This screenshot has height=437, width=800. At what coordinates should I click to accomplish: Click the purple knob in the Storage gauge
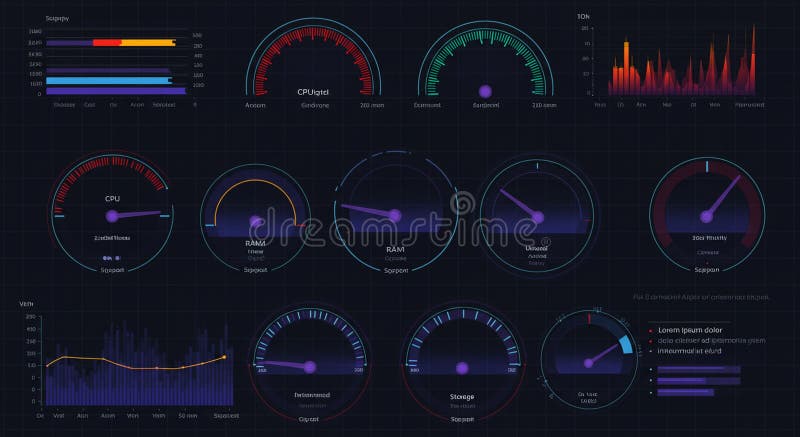click(x=462, y=368)
